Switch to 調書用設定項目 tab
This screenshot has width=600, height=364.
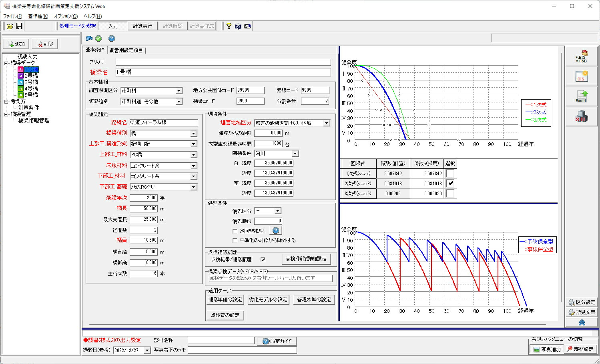[126, 50]
